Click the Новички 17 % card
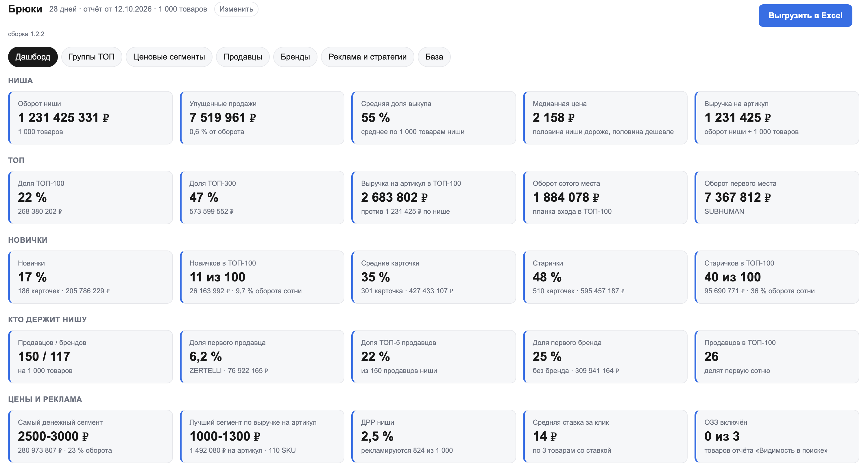868x475 pixels. pyautogui.click(x=90, y=277)
